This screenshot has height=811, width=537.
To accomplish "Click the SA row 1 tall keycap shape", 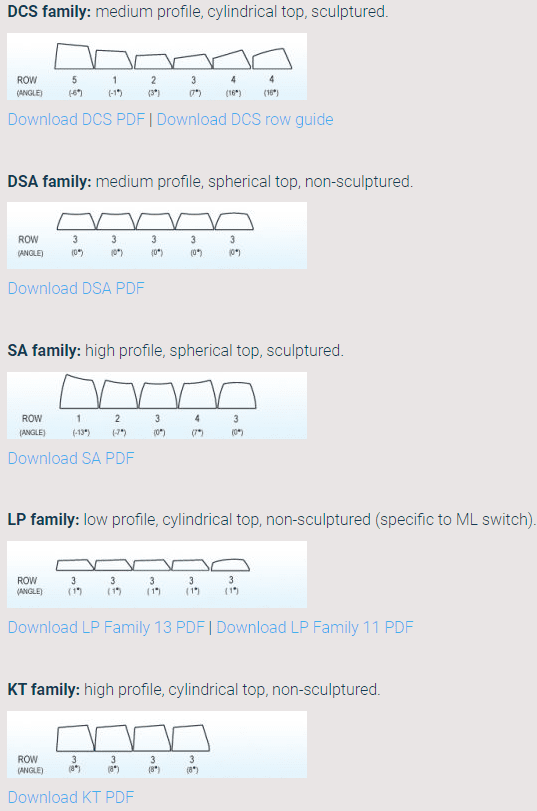I will 79,392.
